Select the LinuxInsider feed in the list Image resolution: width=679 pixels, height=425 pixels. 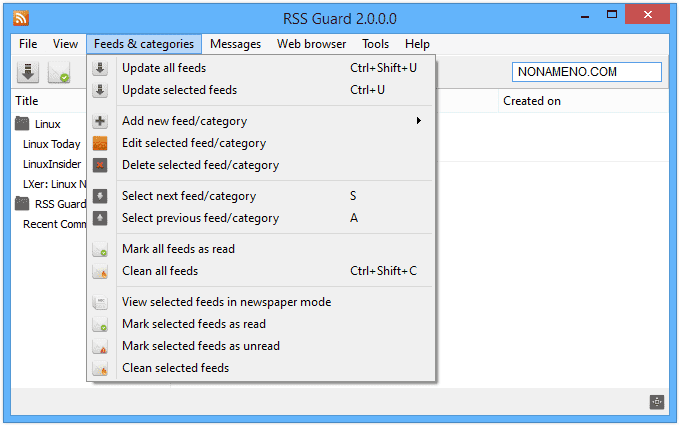click(x=52, y=164)
